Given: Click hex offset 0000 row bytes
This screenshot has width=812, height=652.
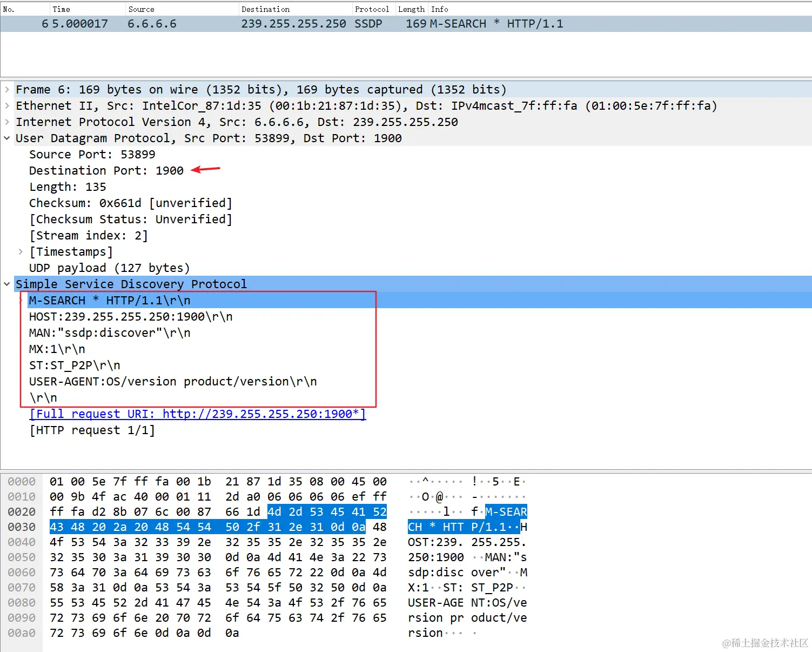Looking at the screenshot, I should [218, 482].
